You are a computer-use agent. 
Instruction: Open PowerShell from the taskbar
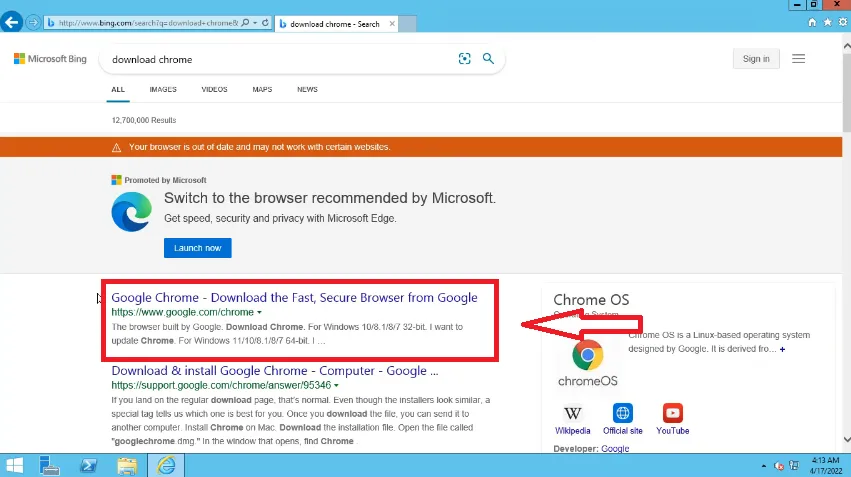[88, 466]
